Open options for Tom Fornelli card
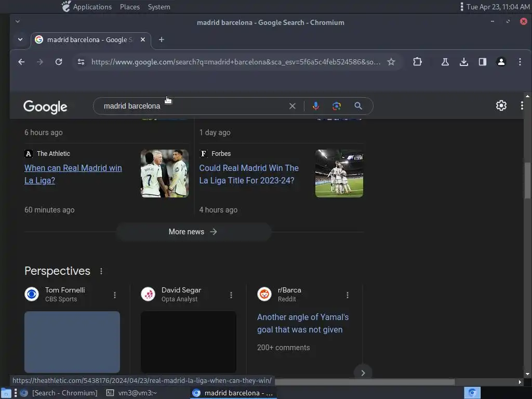The height and width of the screenshot is (399, 532). (115, 295)
